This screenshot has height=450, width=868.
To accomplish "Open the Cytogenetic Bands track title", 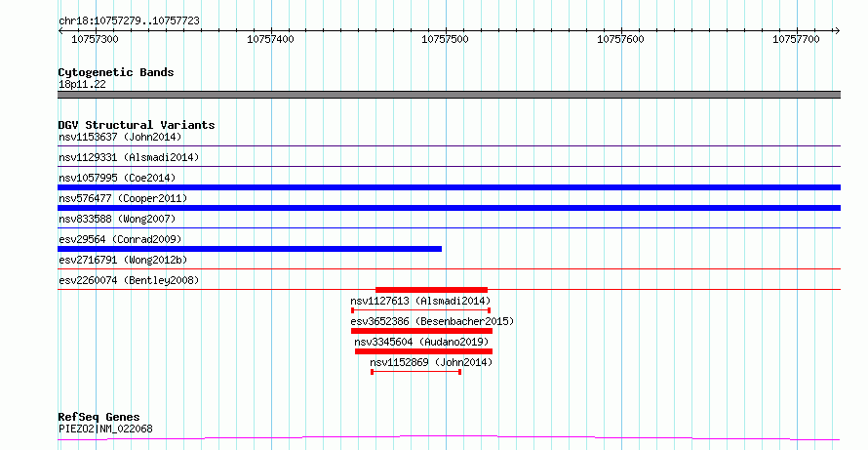I will pos(116,72).
